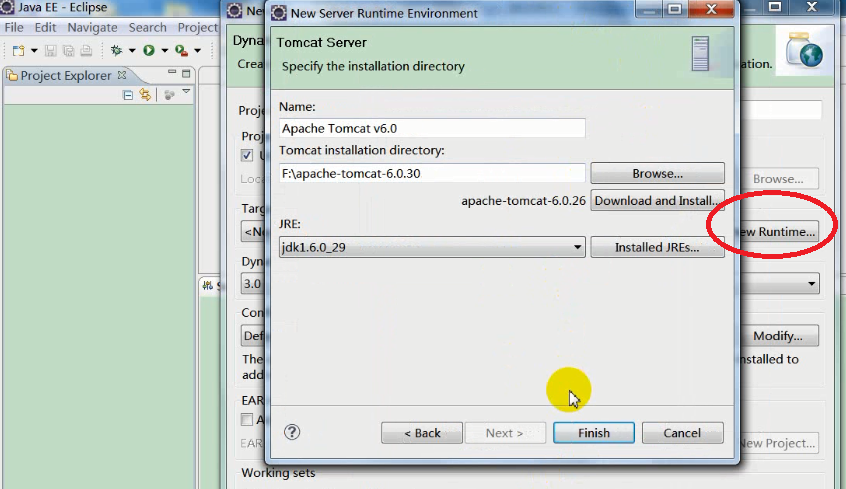Screen dimensions: 846x489
Task: Toggle the default location checkbox behind dialog
Action: click(x=247, y=155)
